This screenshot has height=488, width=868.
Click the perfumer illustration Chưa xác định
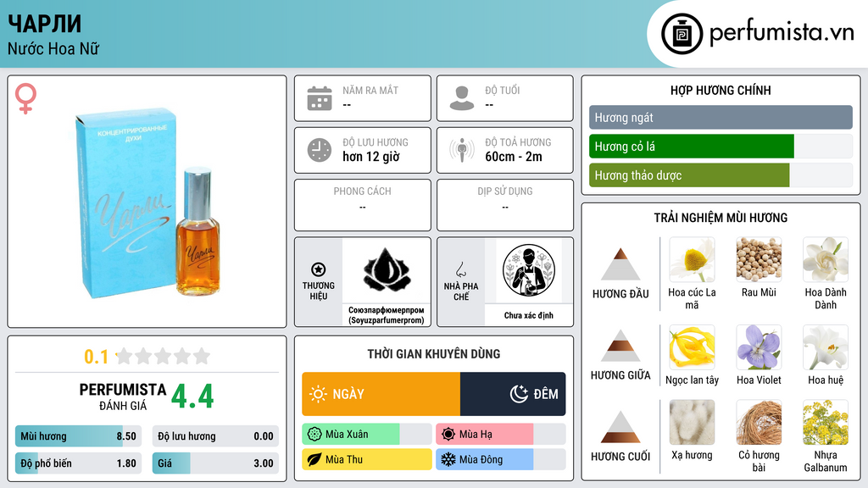(x=529, y=270)
